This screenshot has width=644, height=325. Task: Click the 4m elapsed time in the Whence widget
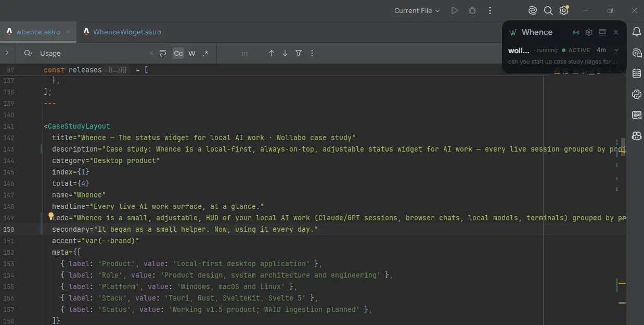pyautogui.click(x=601, y=50)
